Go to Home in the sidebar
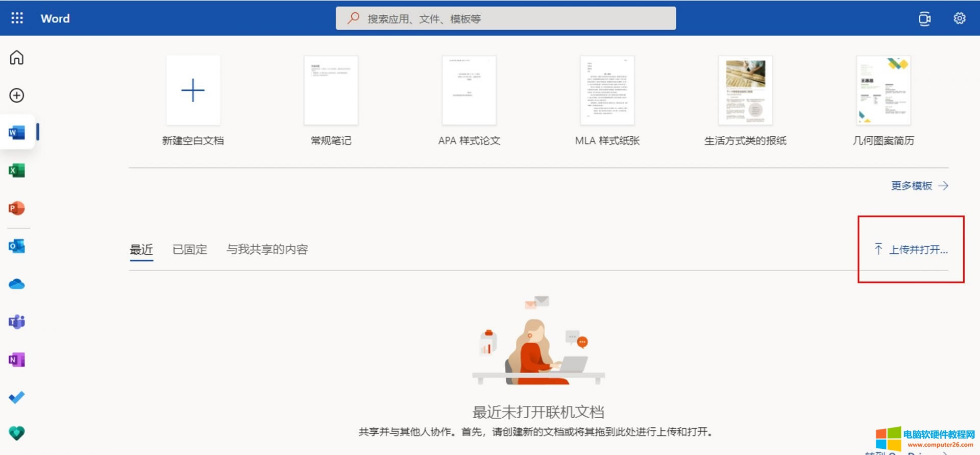The image size is (980, 455). click(17, 58)
